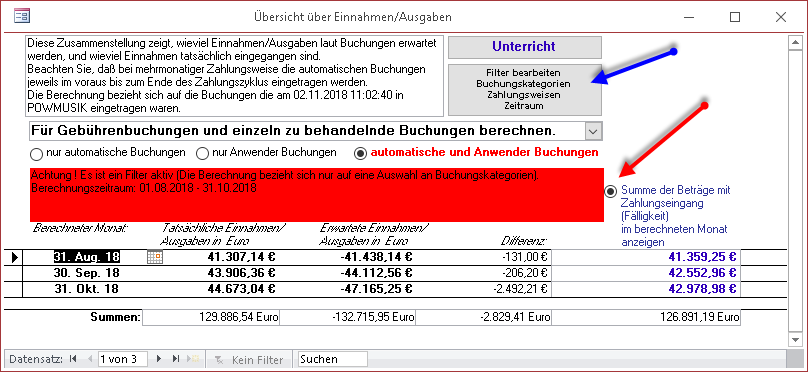808x372 pixels.
Task: Click Filter bearbeiten Buchungskategorien button
Action: (525, 90)
